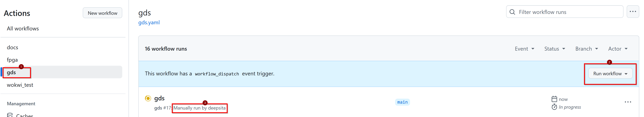Open the kebab menu for run #17
Screen dimensions: 644x117
point(628,102)
